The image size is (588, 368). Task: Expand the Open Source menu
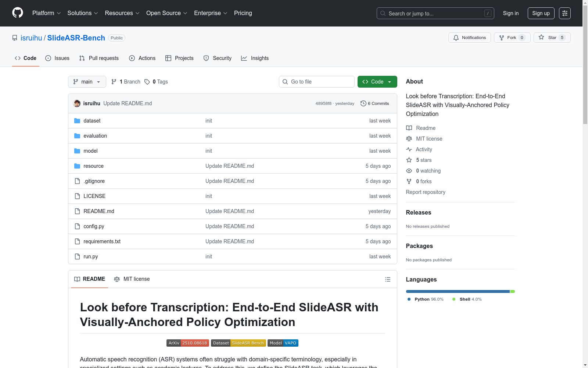tap(167, 13)
